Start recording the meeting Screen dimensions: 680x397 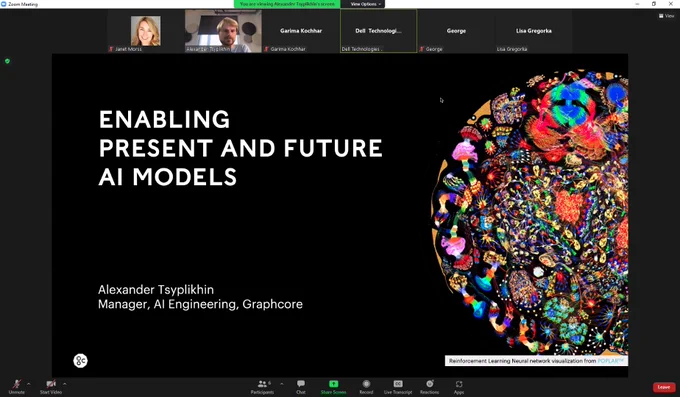pos(366,386)
